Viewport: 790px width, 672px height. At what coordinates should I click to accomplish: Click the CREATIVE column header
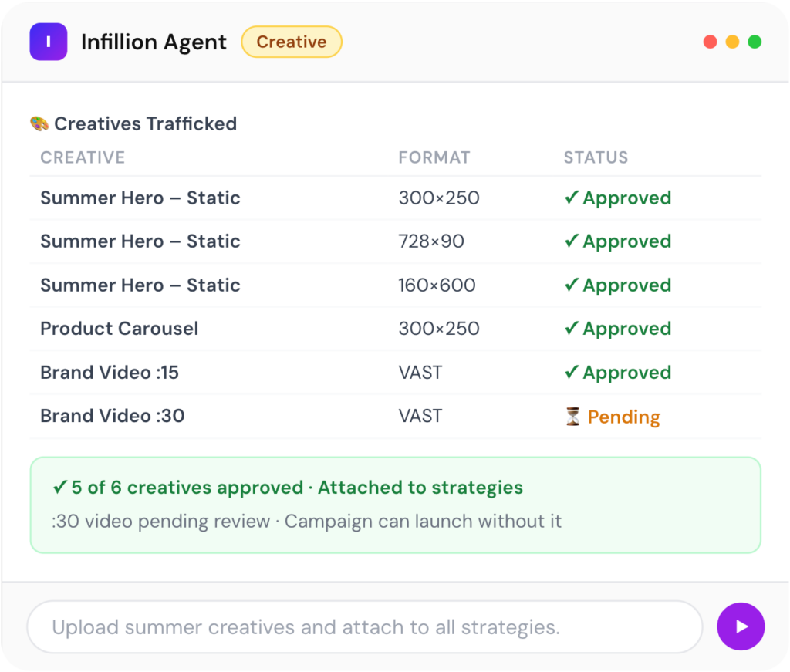point(83,157)
